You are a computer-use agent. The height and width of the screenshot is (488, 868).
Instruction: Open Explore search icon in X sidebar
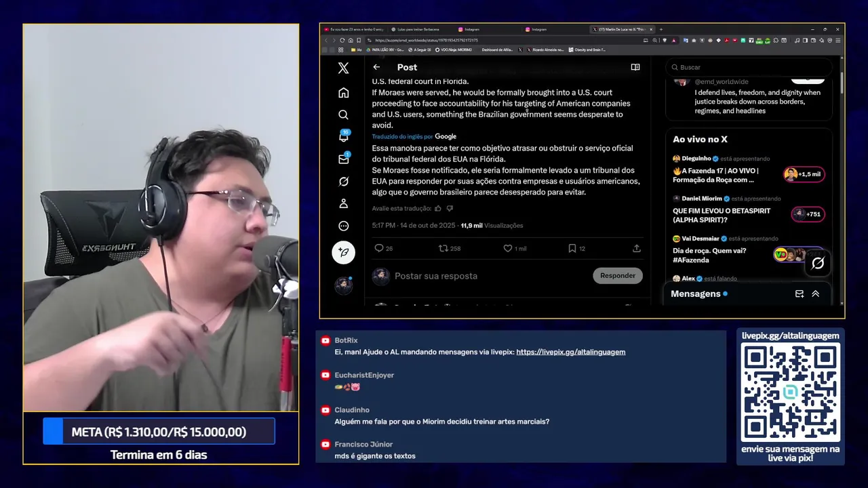pos(343,115)
